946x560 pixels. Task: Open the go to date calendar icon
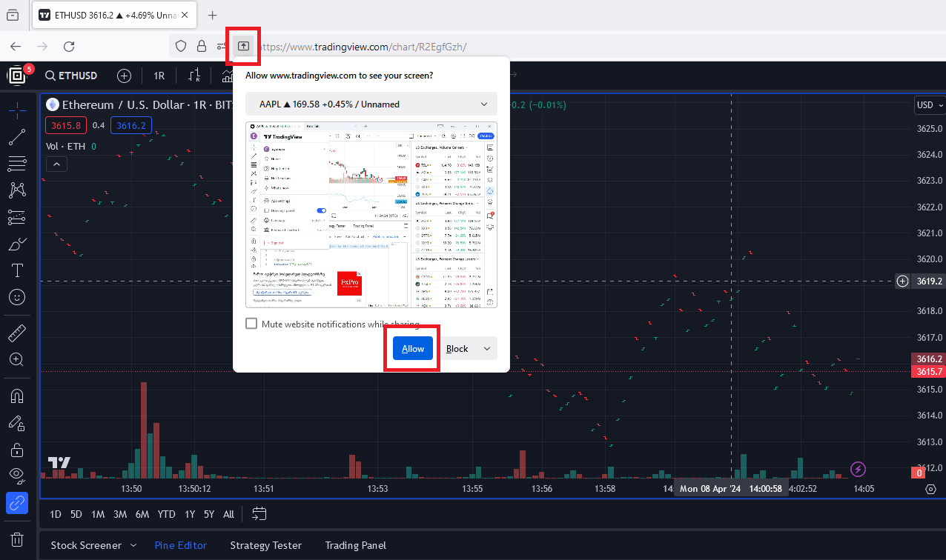pos(259,513)
